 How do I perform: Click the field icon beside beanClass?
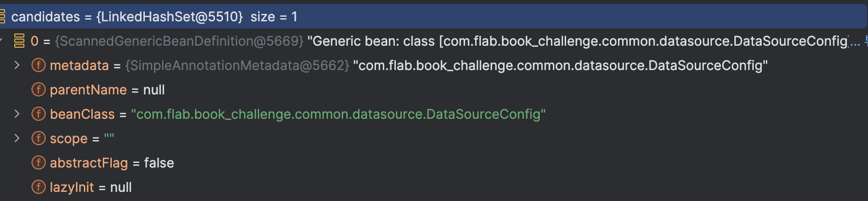click(x=38, y=114)
